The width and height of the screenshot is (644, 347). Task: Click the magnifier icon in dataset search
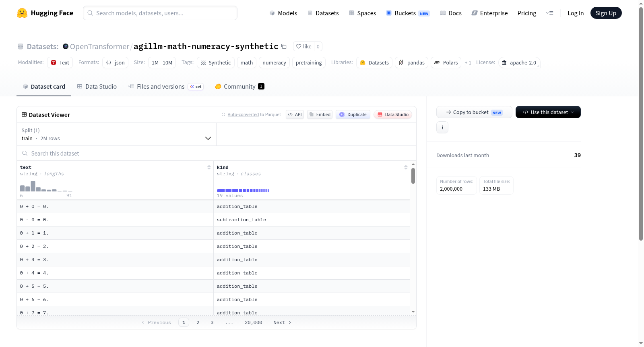click(x=25, y=153)
